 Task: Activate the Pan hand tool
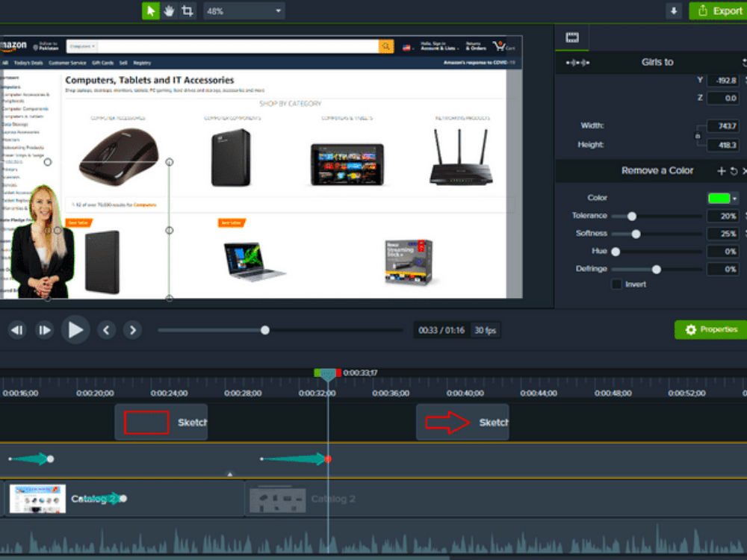[169, 11]
